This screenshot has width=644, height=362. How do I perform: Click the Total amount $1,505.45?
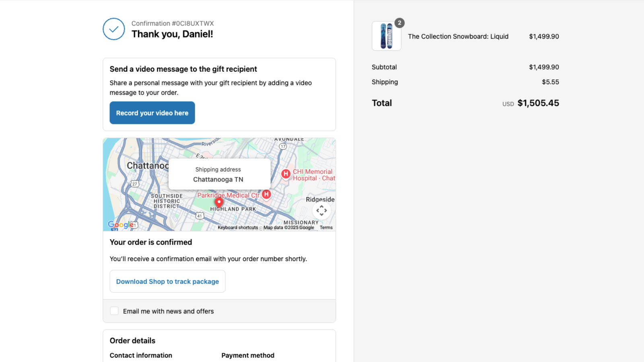coord(539,103)
